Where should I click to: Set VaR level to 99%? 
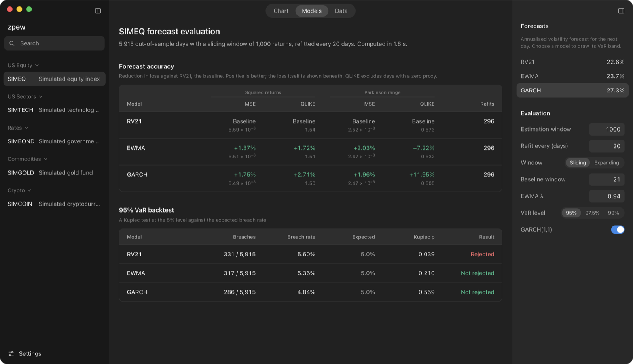[x=613, y=213]
